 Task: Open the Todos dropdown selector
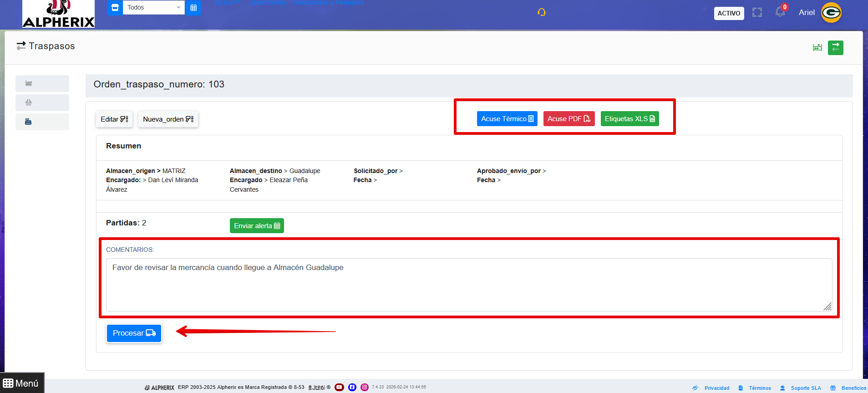point(153,7)
